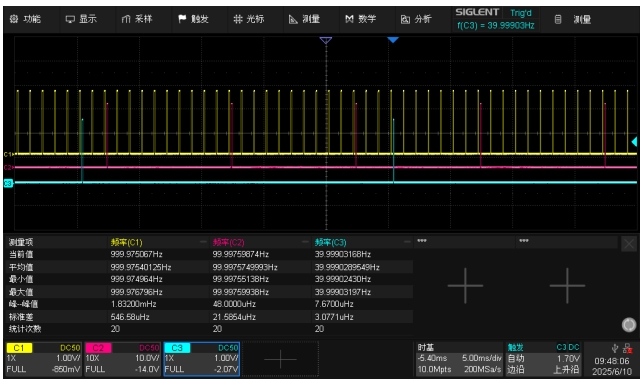The width and height of the screenshot is (644, 386).
Task: Click the round reset statistics button
Action: [x=629, y=324]
